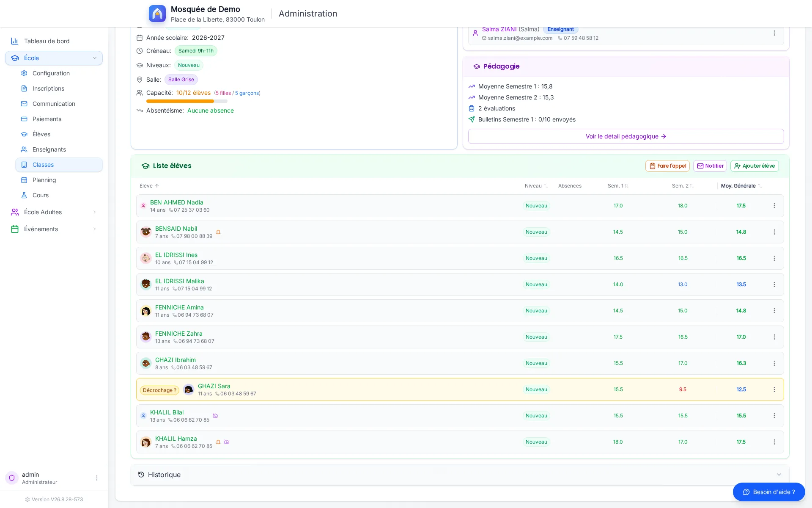Open the three-dot menu for KHALIL Hamza
Viewport: 812px width, 508px height.
coord(774,442)
